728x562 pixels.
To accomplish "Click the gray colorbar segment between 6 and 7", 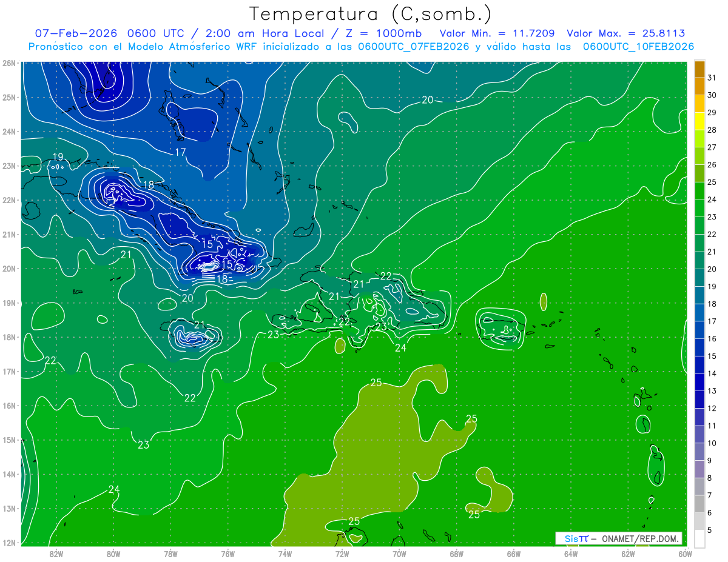I will [x=700, y=504].
